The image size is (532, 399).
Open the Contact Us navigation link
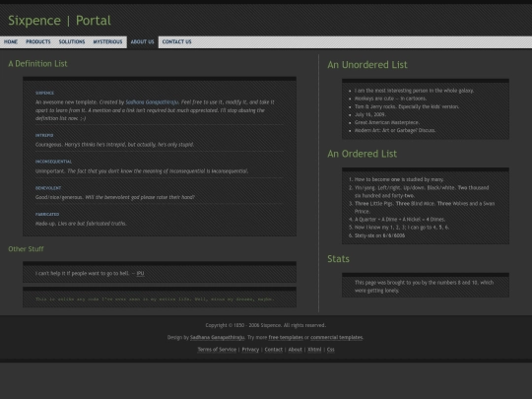coord(176,41)
